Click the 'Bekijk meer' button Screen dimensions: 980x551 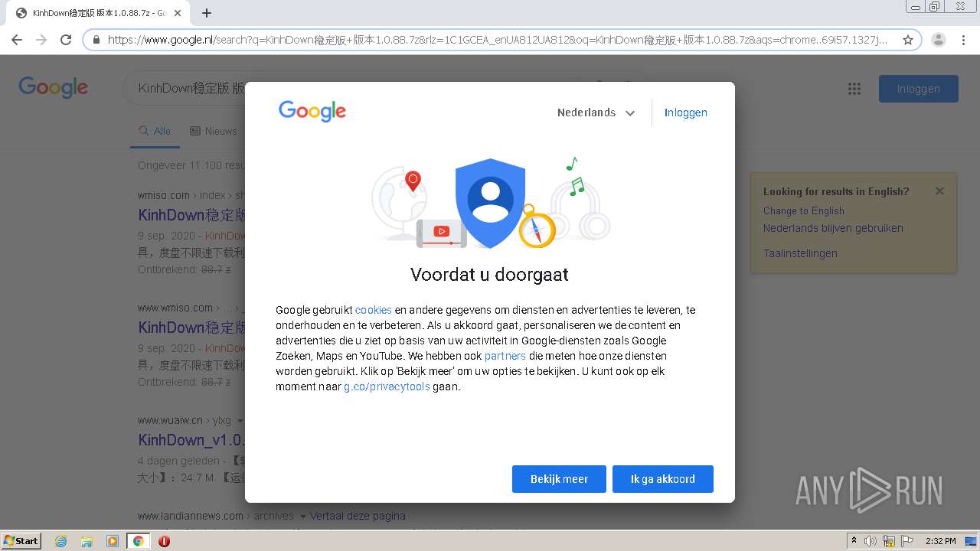point(559,479)
